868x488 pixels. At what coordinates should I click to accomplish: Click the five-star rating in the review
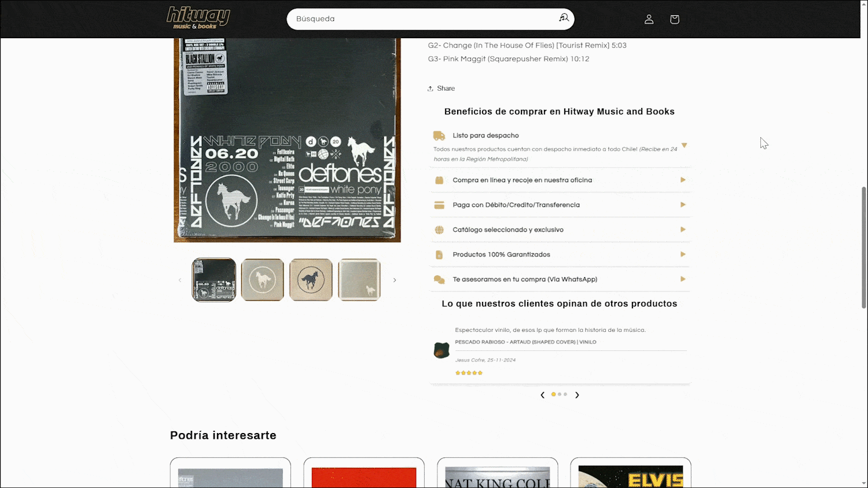469,373
